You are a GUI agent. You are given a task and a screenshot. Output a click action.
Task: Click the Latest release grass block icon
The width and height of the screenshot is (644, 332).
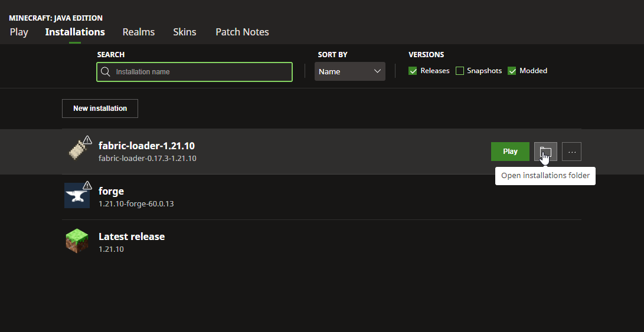coord(77,241)
